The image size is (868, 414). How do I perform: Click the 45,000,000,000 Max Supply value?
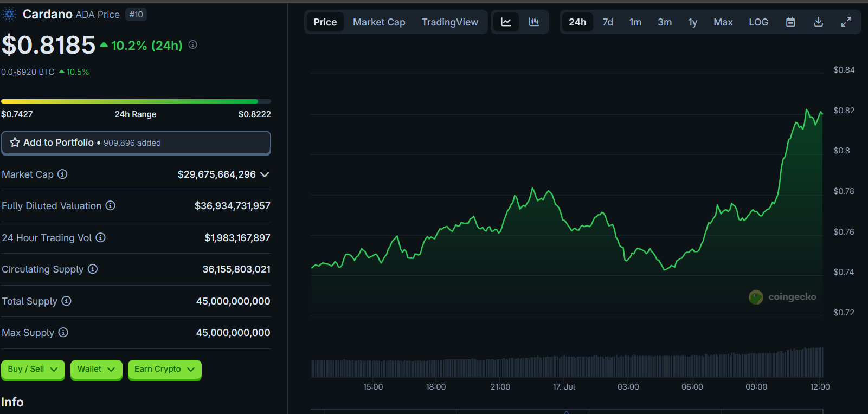(x=233, y=333)
